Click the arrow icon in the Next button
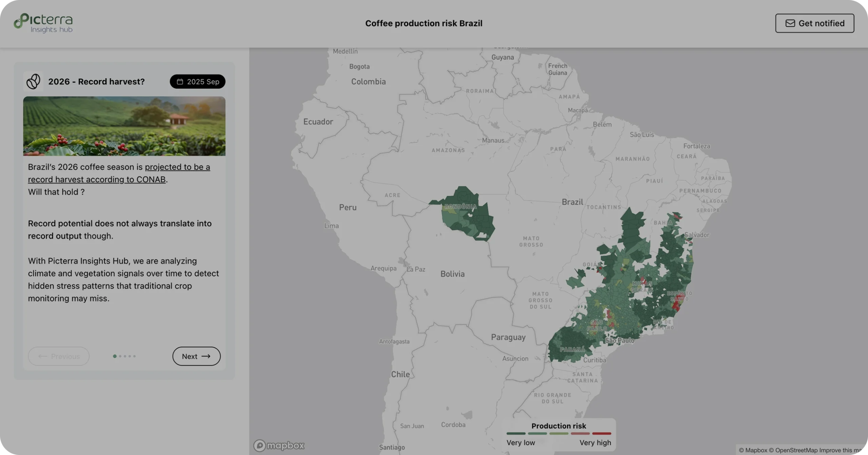This screenshot has height=455, width=868. click(206, 356)
